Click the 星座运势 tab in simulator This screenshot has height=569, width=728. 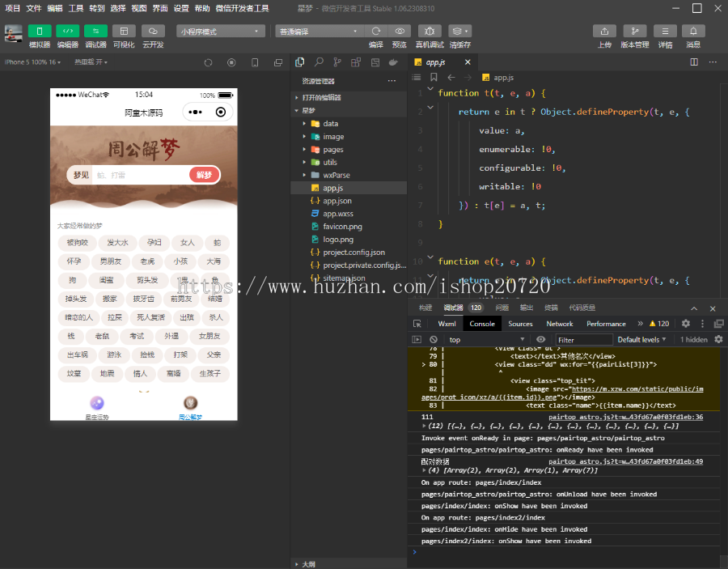point(96,408)
